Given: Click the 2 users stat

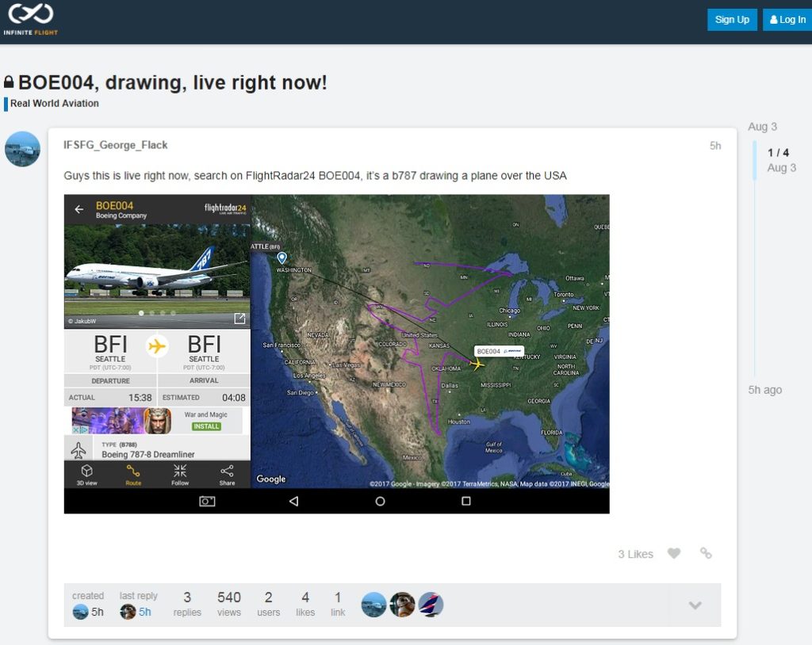Looking at the screenshot, I should 268,604.
